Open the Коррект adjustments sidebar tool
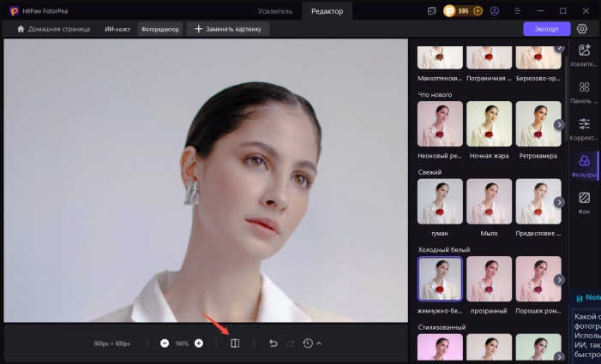The height and width of the screenshot is (364, 601). tap(584, 129)
